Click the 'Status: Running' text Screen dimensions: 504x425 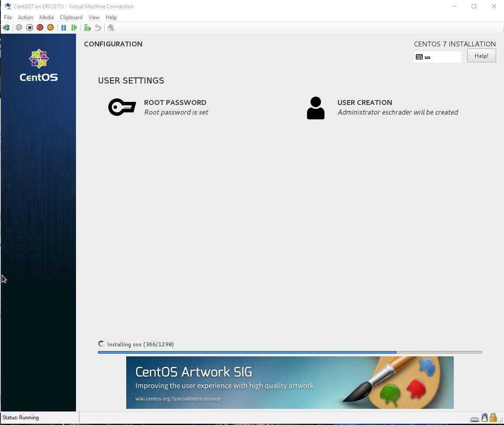point(21,418)
